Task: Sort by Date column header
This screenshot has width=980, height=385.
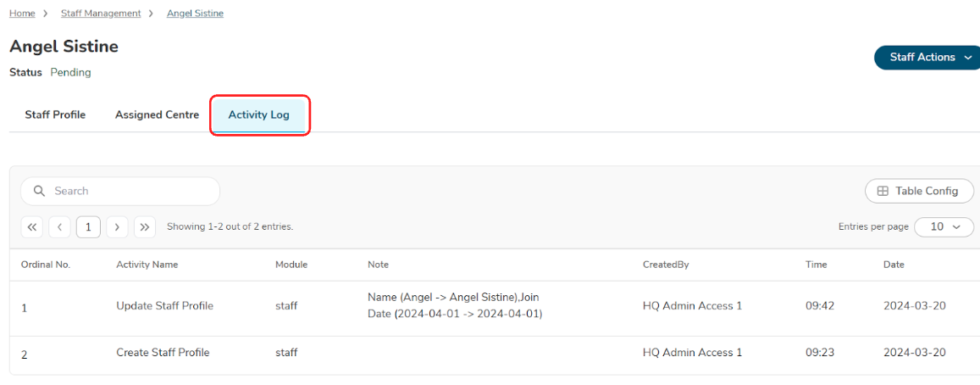Action: [x=894, y=265]
